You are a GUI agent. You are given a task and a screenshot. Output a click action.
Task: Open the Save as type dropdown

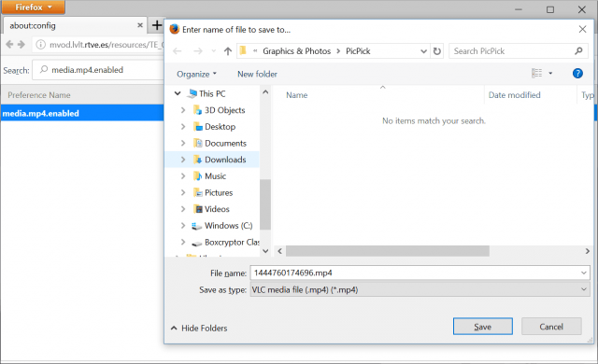click(x=420, y=289)
